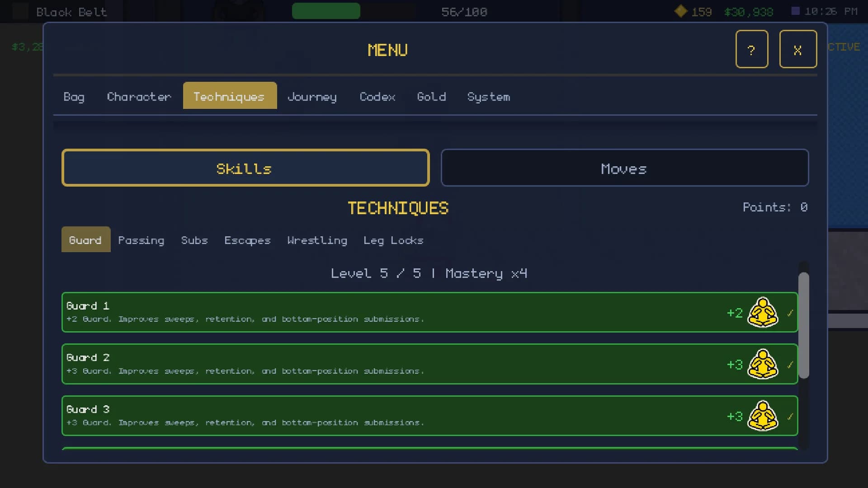Click the Guard 1 meditating figure icon
The height and width of the screenshot is (488, 868).
click(x=763, y=312)
